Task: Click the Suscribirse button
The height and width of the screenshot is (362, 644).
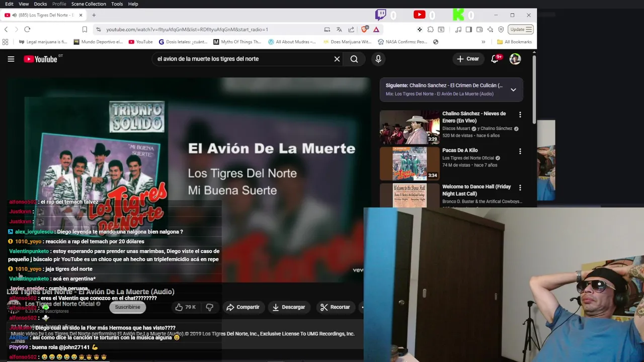Action: pyautogui.click(x=127, y=307)
